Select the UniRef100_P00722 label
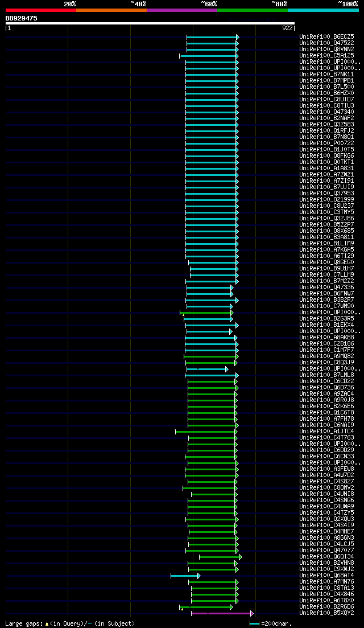The width and height of the screenshot is (364, 628). (x=326, y=143)
